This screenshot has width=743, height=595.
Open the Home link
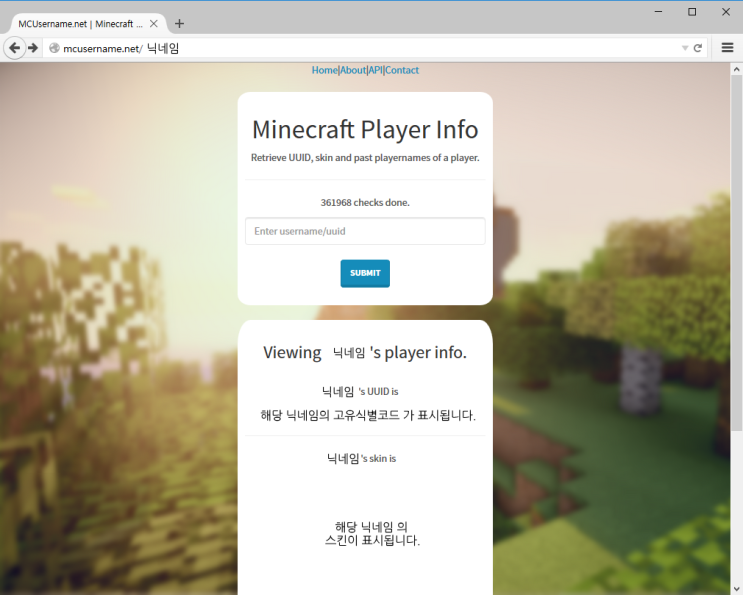pyautogui.click(x=325, y=70)
